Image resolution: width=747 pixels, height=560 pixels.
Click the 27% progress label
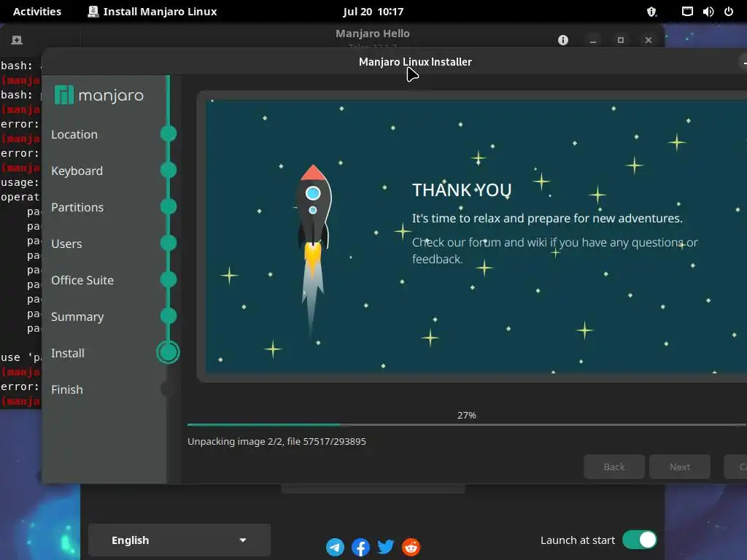[467, 415]
